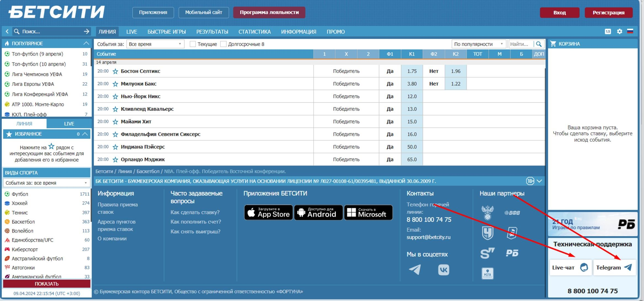644x301 pixels.
Task: Open the Все время events dropdown
Action: 155,44
